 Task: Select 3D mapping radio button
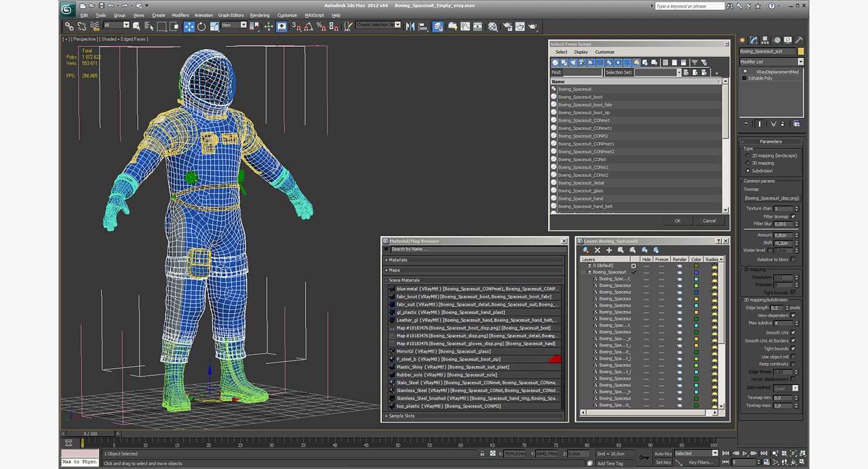[747, 163]
